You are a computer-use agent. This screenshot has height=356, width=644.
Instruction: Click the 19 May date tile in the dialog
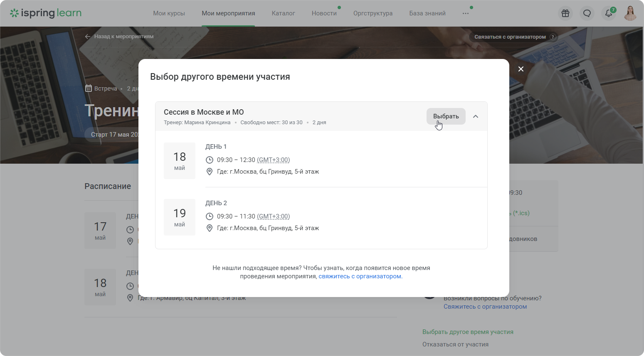tap(180, 217)
